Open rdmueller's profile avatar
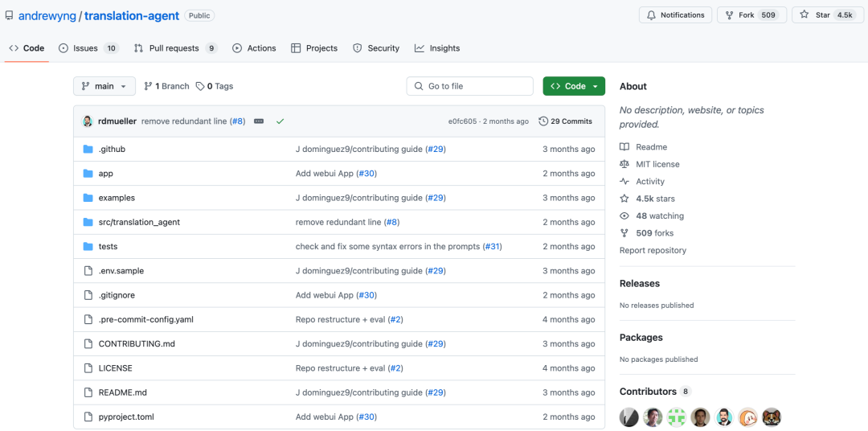This screenshot has height=431, width=868. (x=88, y=121)
